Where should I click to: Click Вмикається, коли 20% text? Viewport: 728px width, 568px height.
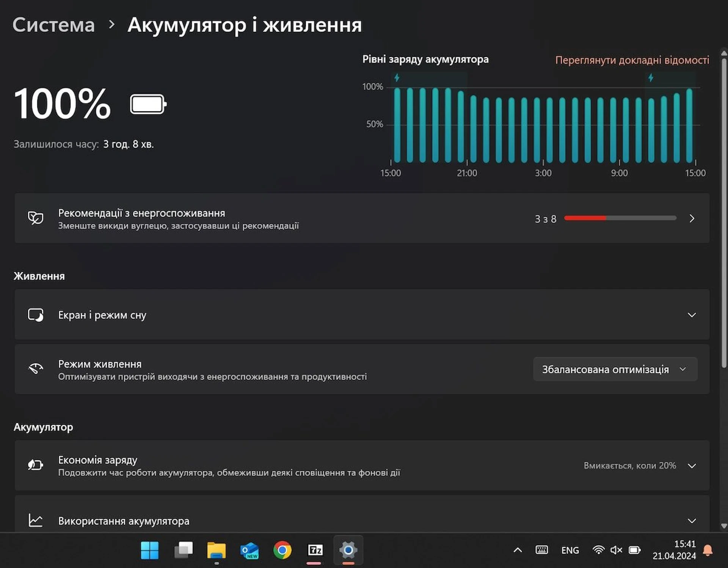point(630,466)
